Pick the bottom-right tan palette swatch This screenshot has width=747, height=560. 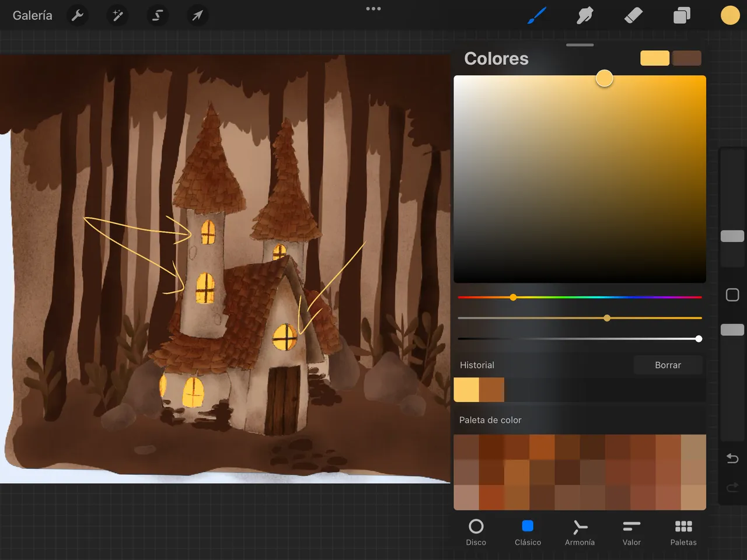point(693,498)
